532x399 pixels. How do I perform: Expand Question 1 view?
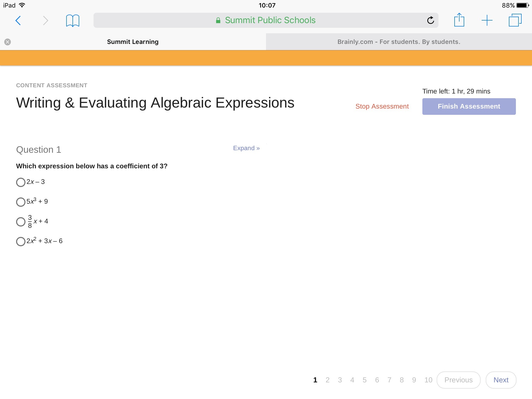pyautogui.click(x=246, y=148)
